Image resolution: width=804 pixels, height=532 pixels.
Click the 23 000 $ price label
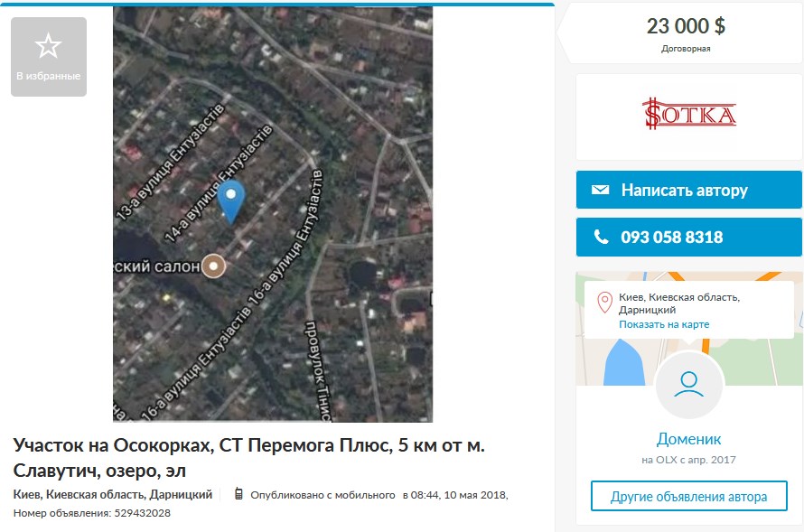[x=686, y=26]
